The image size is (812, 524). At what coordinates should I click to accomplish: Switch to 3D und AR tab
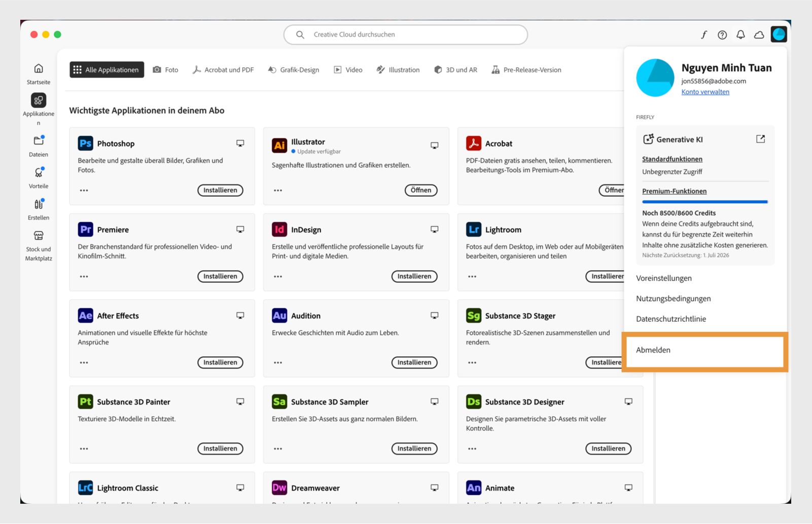[x=455, y=69]
